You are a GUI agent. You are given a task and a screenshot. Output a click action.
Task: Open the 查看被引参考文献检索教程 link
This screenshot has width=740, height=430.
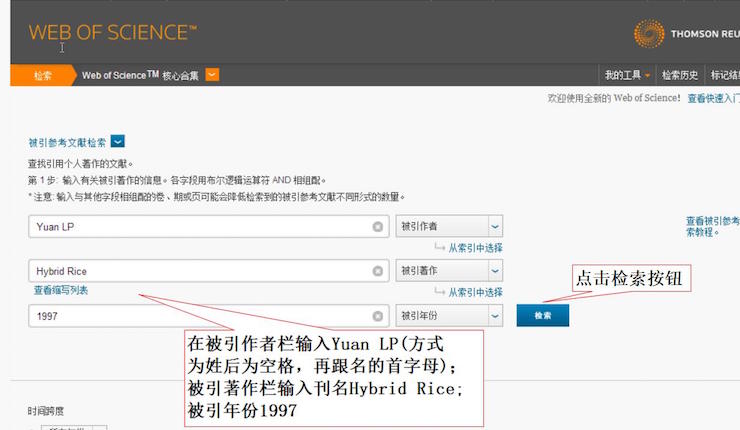713,227
